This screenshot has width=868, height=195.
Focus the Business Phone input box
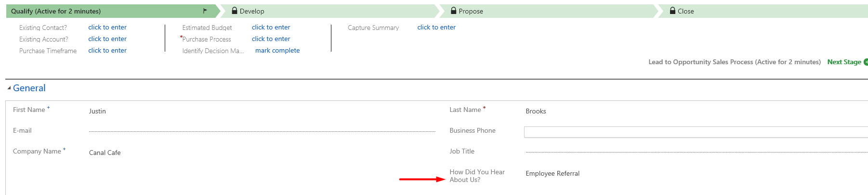tap(696, 132)
